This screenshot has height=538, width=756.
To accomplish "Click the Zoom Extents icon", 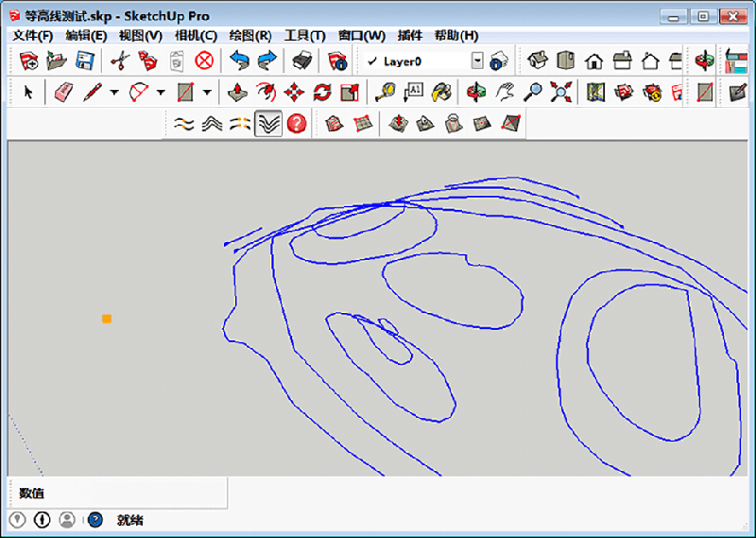I will pyautogui.click(x=562, y=92).
